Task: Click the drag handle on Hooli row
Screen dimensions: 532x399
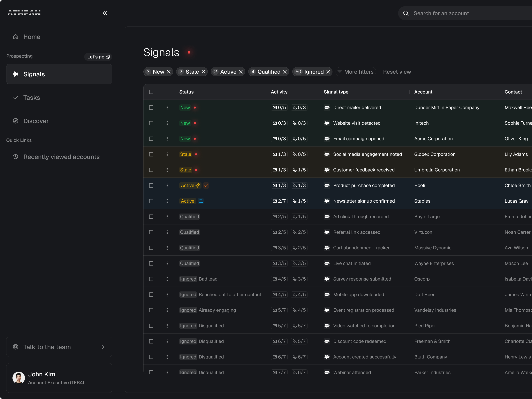Action: tap(167, 185)
